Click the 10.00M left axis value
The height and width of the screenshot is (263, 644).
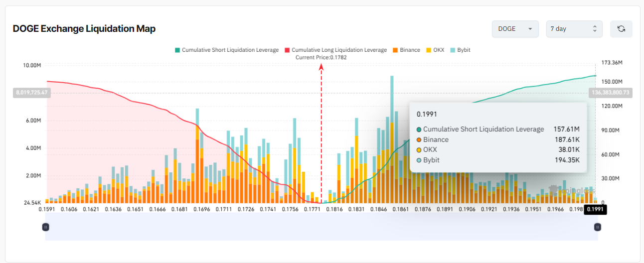point(32,65)
